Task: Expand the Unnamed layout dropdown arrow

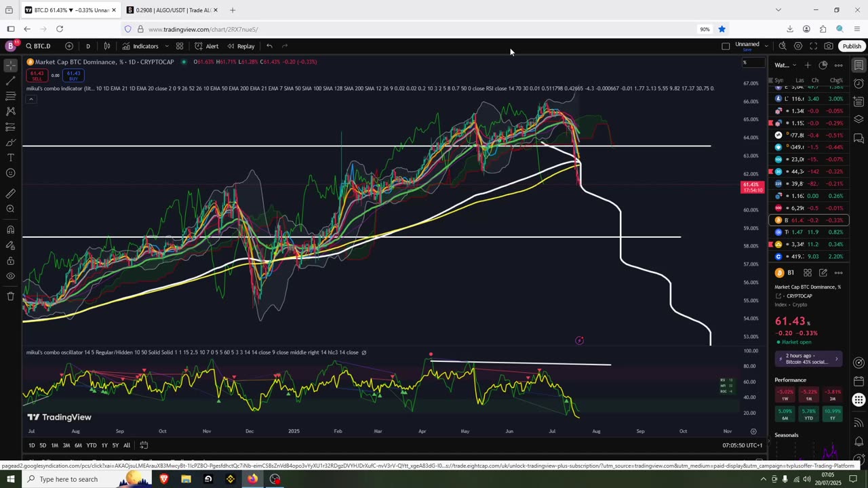Action: [x=766, y=46]
